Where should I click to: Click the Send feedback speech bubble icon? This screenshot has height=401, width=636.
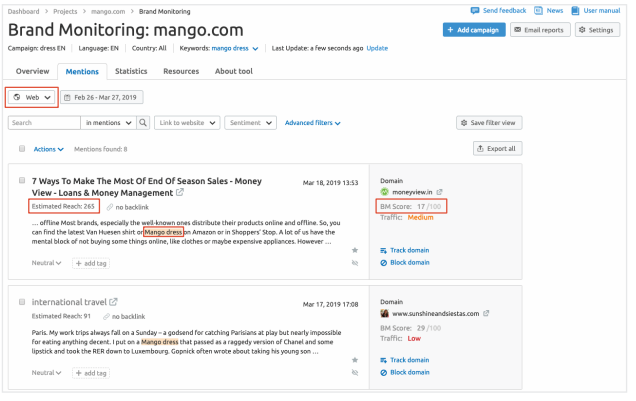[475, 11]
